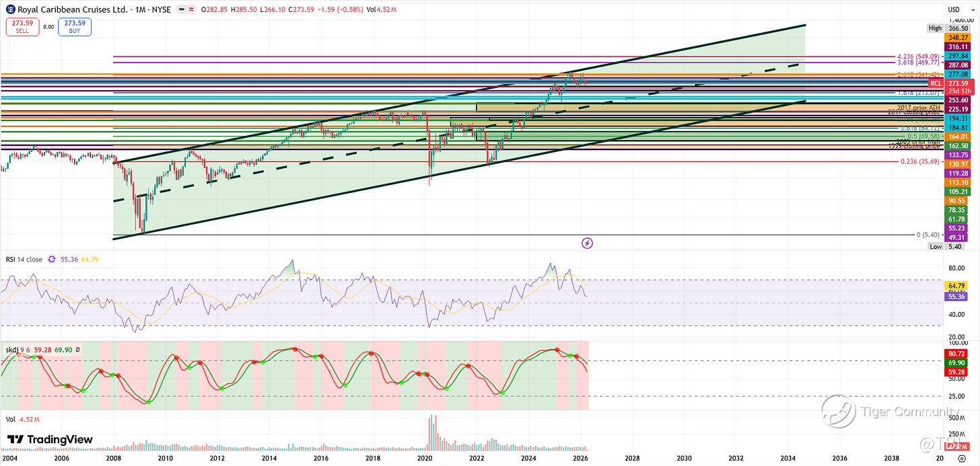Click the orange 348.27 price label
The width and height of the screenshot is (980, 466).
957,38
